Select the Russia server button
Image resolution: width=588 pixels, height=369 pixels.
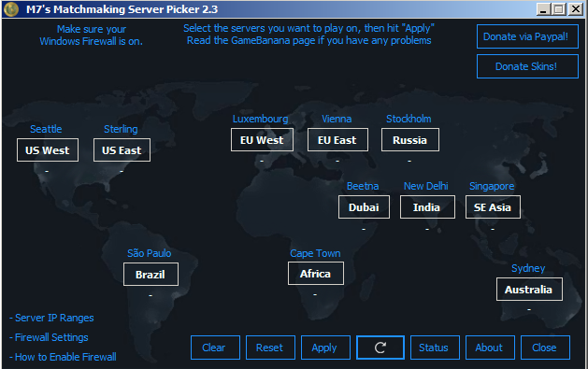tap(410, 140)
